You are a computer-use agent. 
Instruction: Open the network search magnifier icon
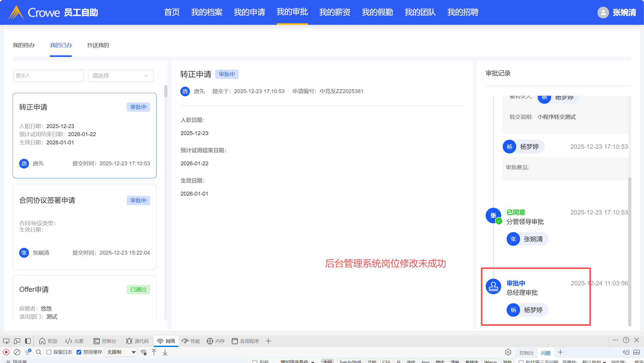pyautogui.click(x=39, y=352)
